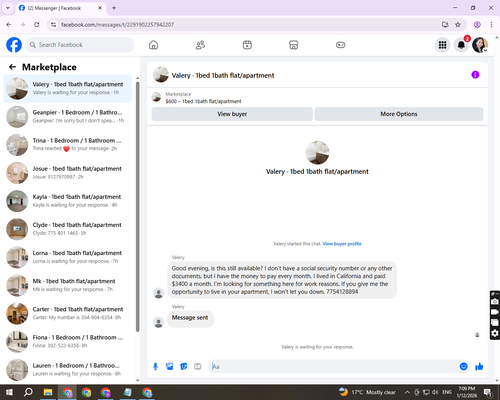The width and height of the screenshot is (500, 400).
Task: Attach a photo using the image icon
Action: tap(170, 367)
